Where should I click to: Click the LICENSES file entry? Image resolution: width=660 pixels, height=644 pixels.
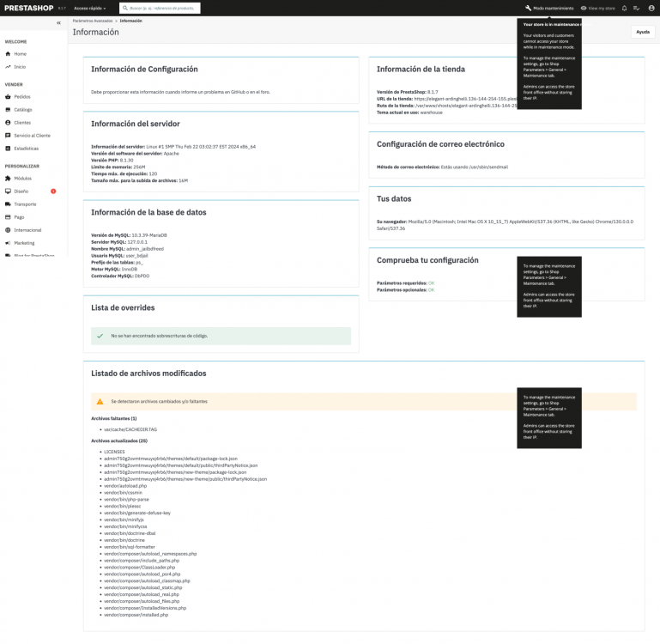click(x=114, y=452)
